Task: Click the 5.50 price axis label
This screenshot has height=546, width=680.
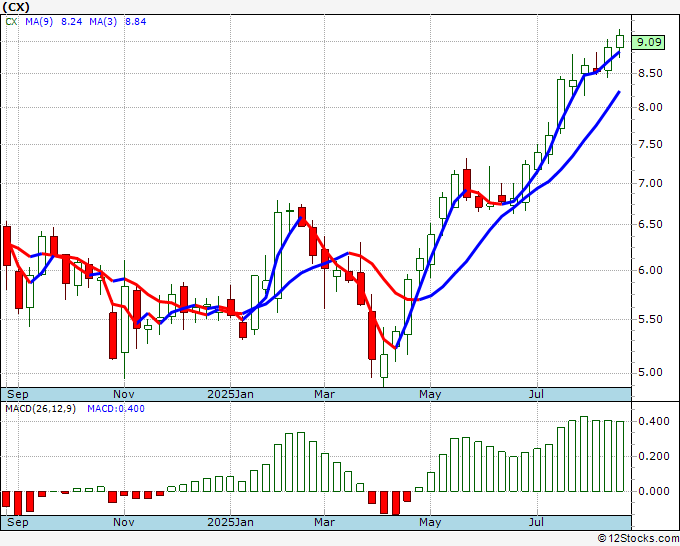Action: coord(650,319)
